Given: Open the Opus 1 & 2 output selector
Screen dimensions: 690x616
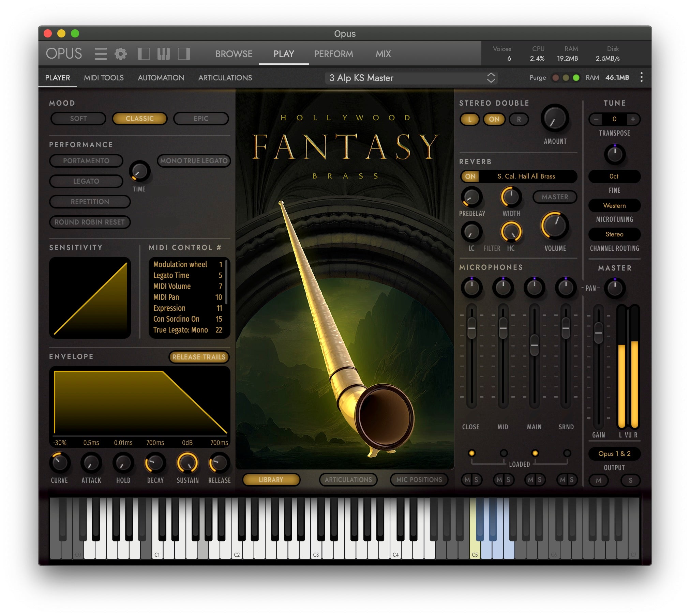Looking at the screenshot, I should pyautogui.click(x=614, y=454).
